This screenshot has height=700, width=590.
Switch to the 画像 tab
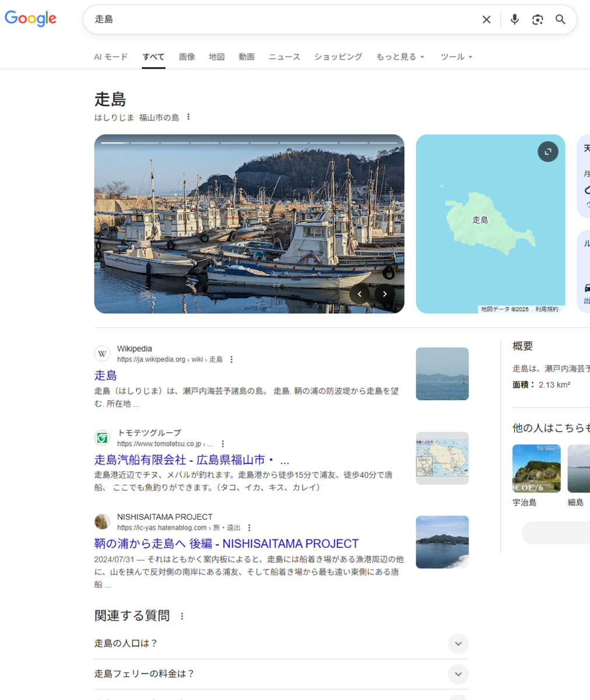pyautogui.click(x=187, y=57)
